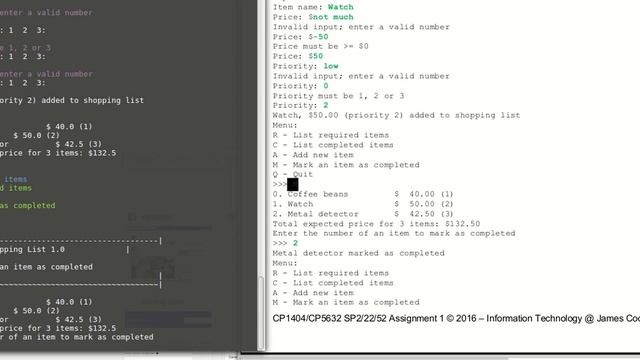This screenshot has width=640, height=360.
Task: Select 'Watch, $50.00 (priority 2) added' line in document
Action: 396,115
